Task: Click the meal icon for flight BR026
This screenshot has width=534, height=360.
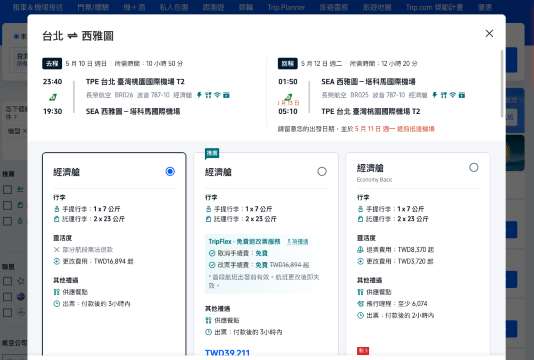Action: click(x=208, y=95)
